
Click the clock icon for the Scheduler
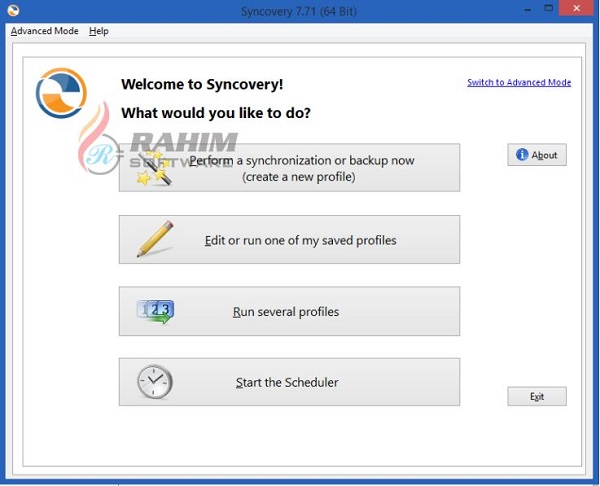[x=155, y=382]
